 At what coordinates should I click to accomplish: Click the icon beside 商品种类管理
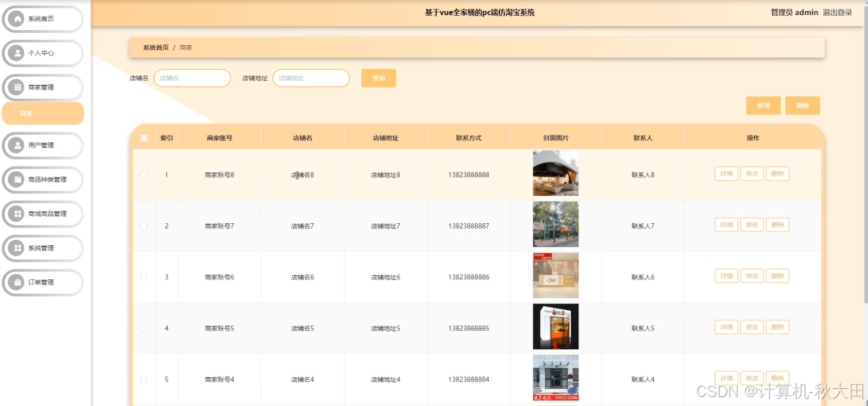16,179
